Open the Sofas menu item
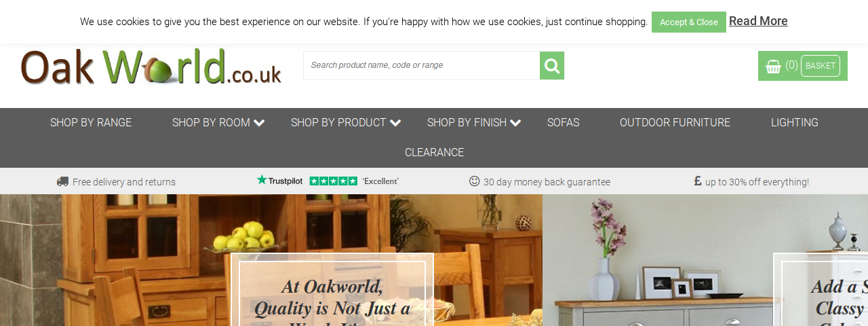The image size is (868, 326). click(563, 123)
